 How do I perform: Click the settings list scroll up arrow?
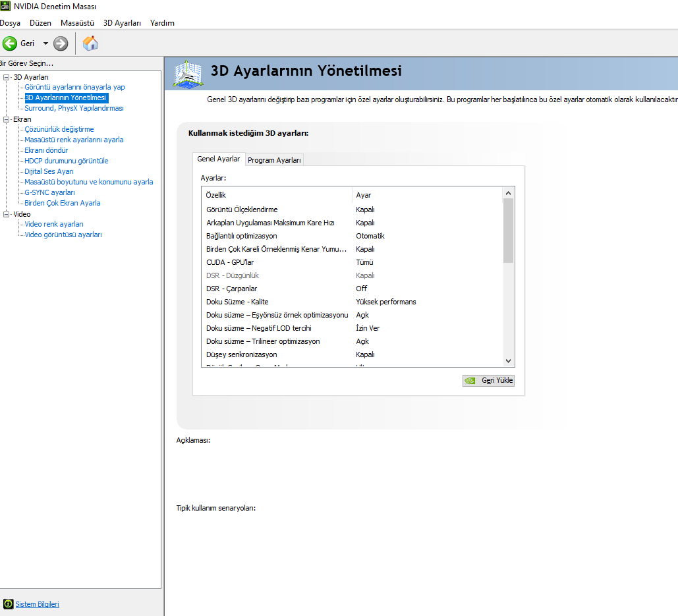[509, 193]
